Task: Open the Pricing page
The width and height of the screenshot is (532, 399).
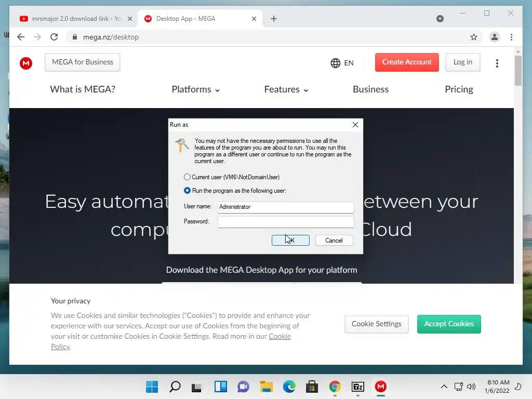Action: 459,89
